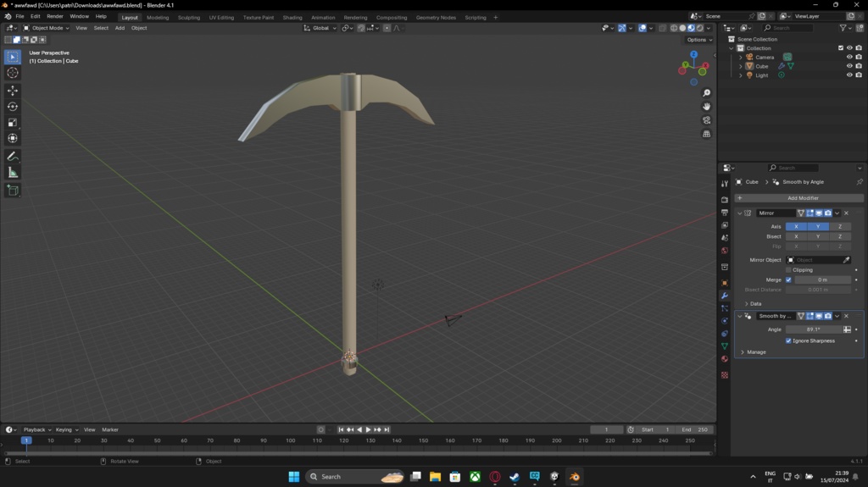The height and width of the screenshot is (487, 868).
Task: Open the Playback dropdown in timeline
Action: point(37,429)
